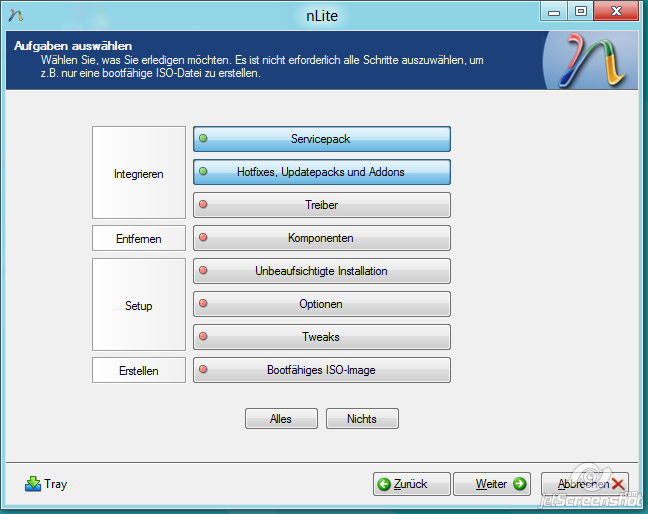648x514 pixels.
Task: Enable the Tweaks task
Action: pyautogui.click(x=322, y=337)
